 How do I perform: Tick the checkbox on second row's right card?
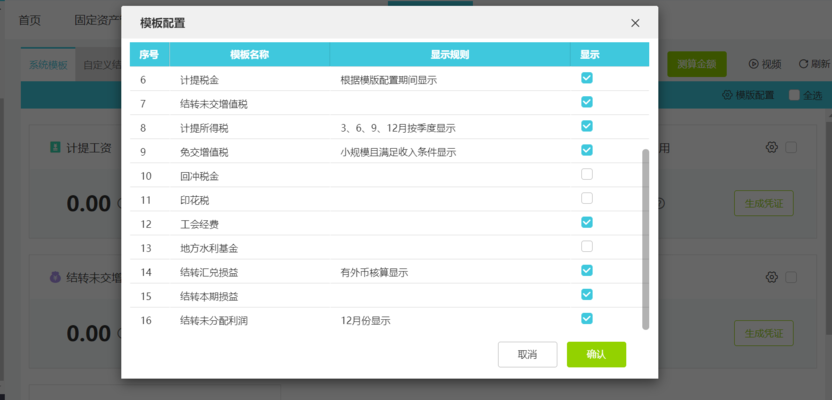coord(791,277)
